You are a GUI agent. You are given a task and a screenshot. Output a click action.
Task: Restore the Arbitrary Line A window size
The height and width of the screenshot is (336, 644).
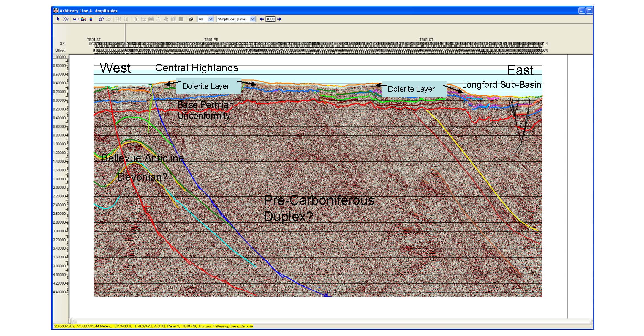tap(589, 11)
